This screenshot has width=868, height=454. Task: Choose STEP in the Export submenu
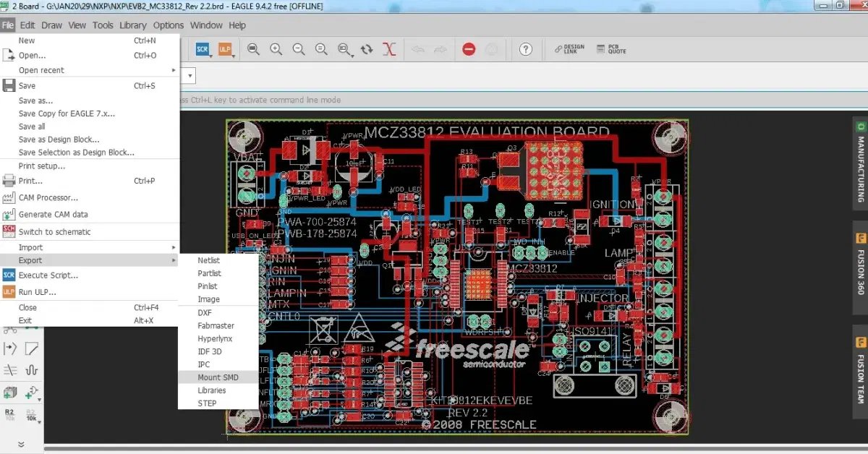pos(218,403)
